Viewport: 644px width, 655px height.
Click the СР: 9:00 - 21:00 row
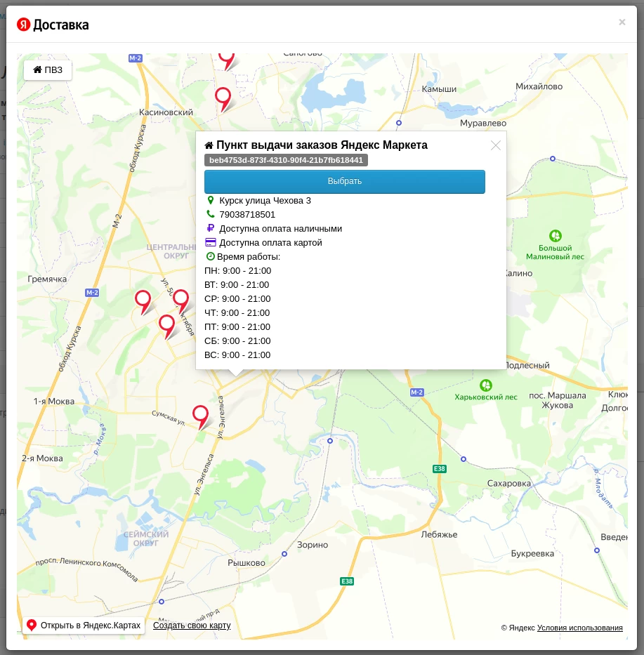pyautogui.click(x=237, y=298)
